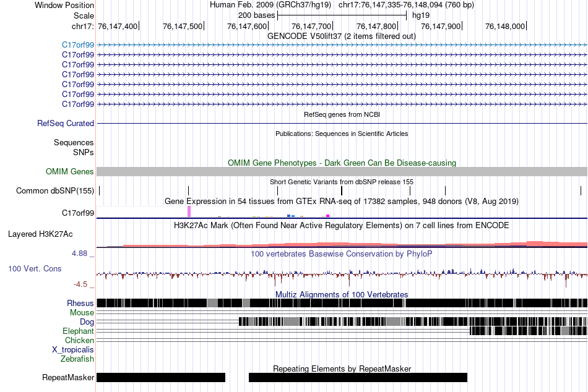
Task: Click the magenta GTEx bar at chart's right end
Action: click(x=328, y=216)
